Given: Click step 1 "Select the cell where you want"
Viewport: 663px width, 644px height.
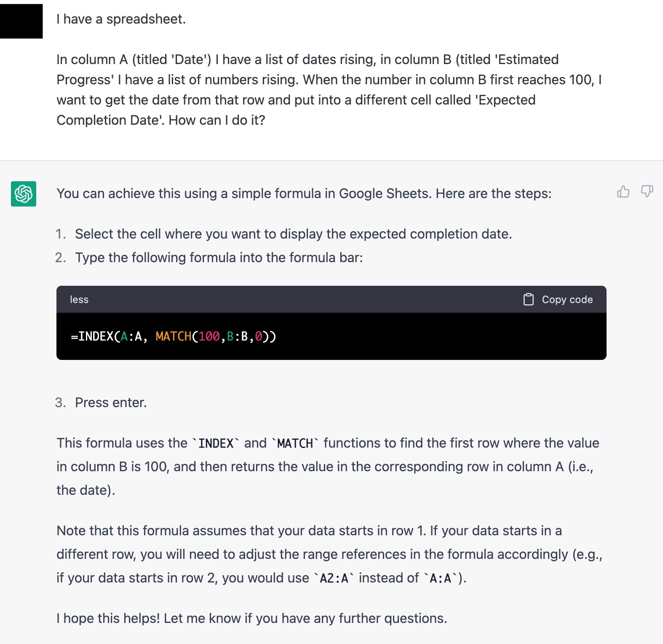Looking at the screenshot, I should (x=293, y=234).
